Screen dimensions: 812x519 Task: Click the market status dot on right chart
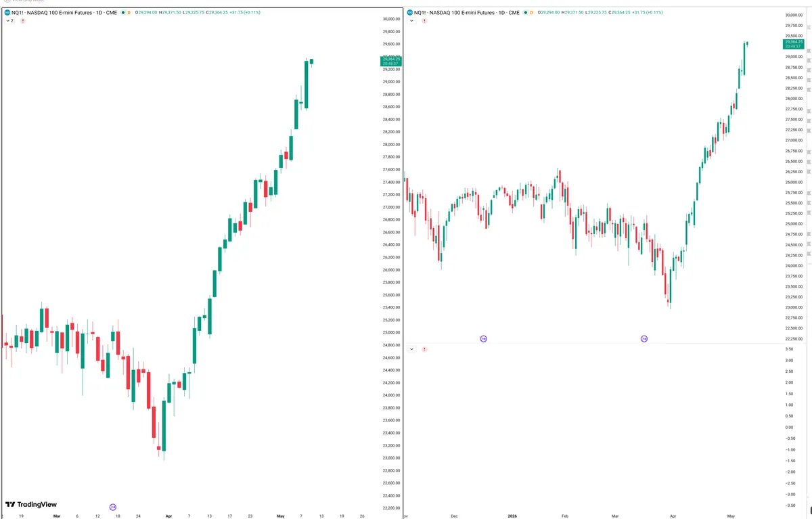click(x=526, y=12)
